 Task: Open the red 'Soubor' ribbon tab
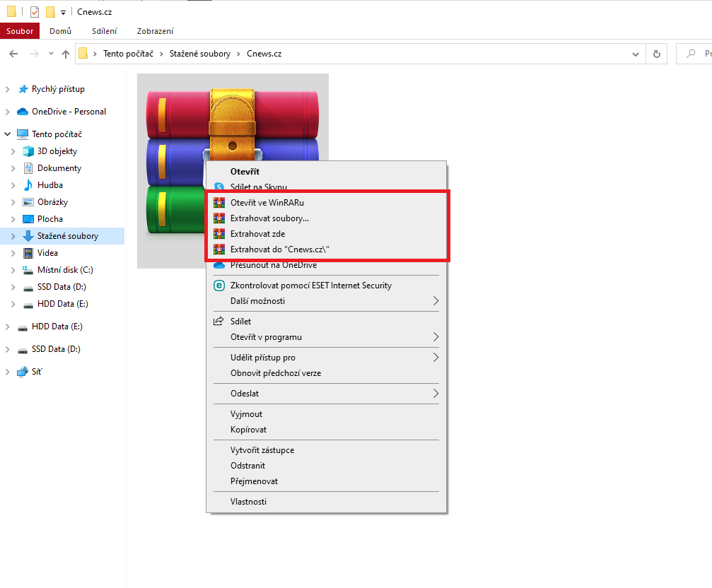(20, 31)
